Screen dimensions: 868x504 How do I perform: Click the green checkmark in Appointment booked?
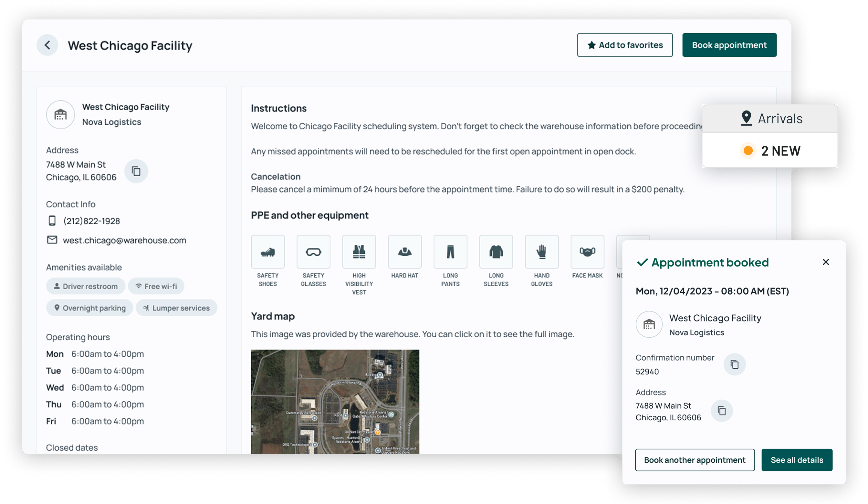click(643, 263)
